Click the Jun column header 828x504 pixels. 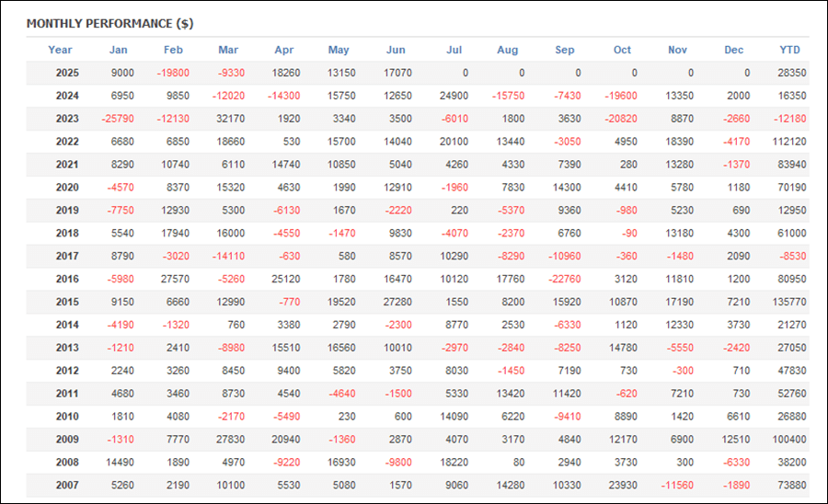coord(396,50)
